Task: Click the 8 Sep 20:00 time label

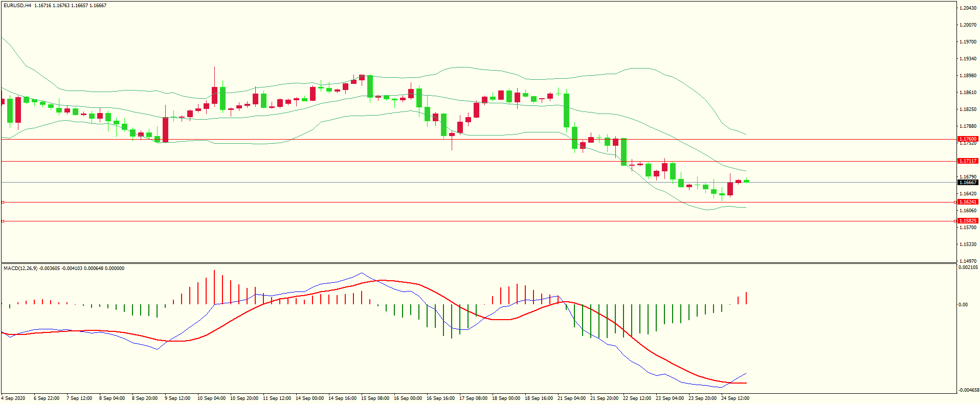Action: (145, 398)
